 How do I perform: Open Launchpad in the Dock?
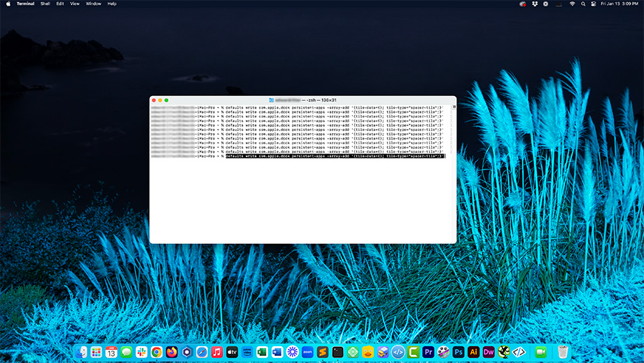(x=96, y=352)
